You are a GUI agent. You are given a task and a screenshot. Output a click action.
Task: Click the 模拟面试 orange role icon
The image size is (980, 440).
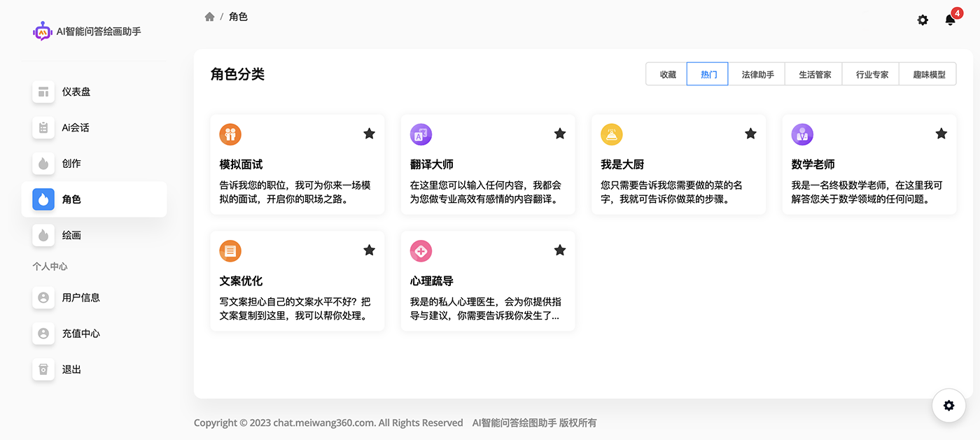tap(230, 134)
